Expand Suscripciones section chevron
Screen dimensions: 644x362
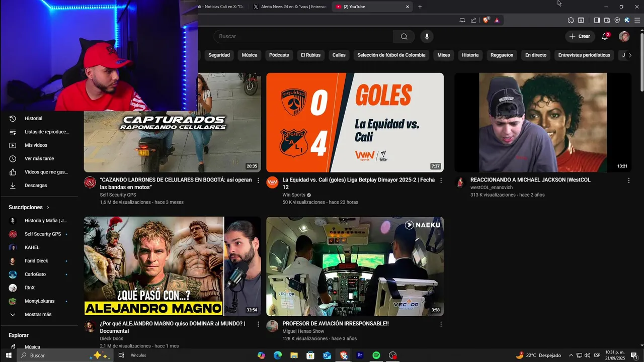tap(48, 207)
